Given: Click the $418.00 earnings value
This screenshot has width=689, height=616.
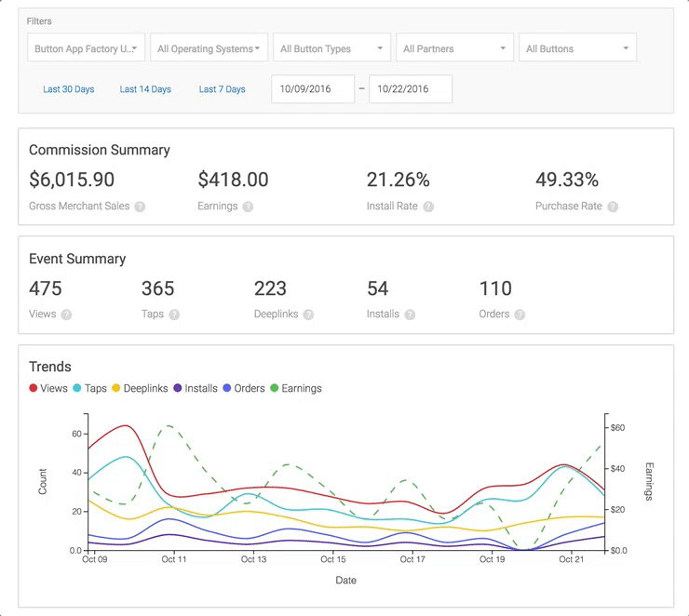Looking at the screenshot, I should click(x=233, y=180).
